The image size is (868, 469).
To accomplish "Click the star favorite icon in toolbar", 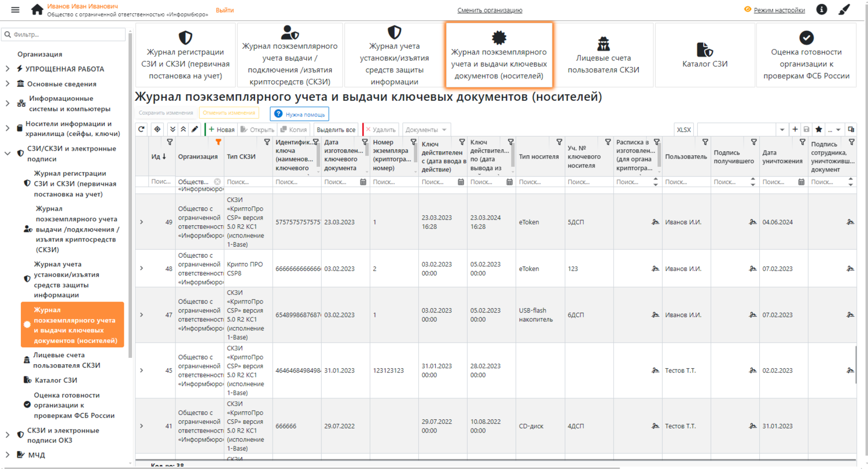I will pos(818,130).
